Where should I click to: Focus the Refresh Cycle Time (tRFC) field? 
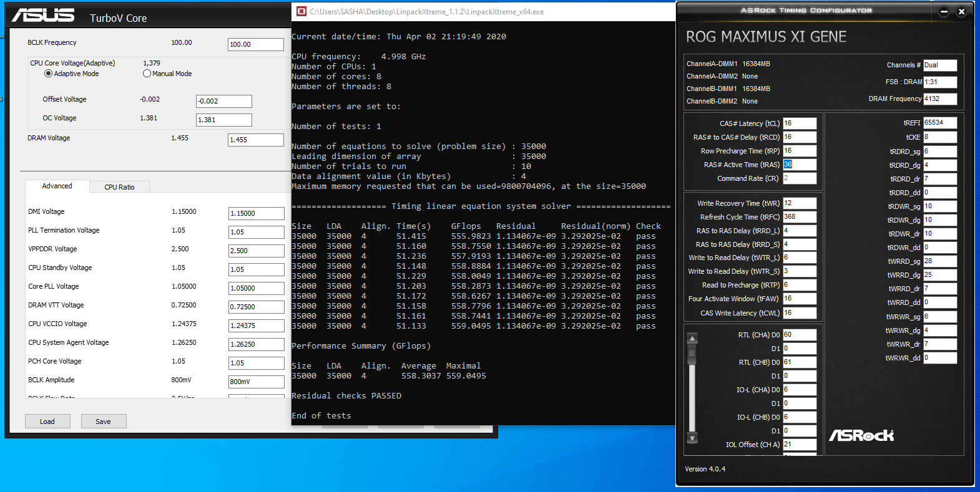(x=800, y=217)
